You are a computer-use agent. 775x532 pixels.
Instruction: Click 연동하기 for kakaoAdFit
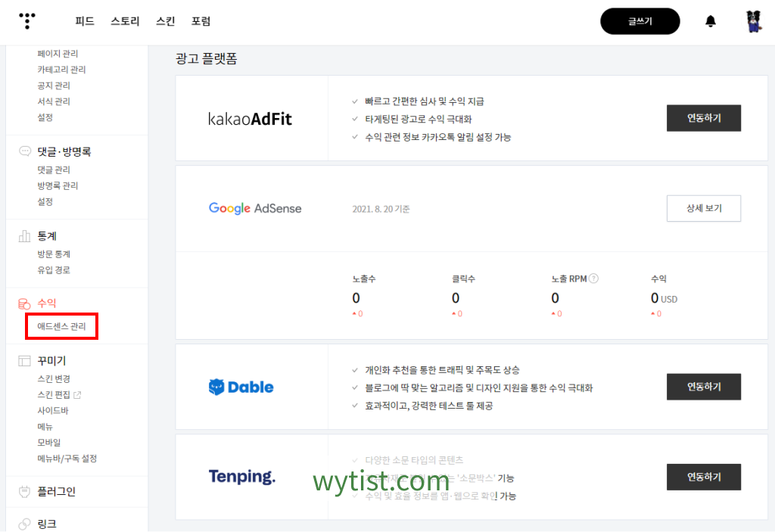tap(704, 118)
